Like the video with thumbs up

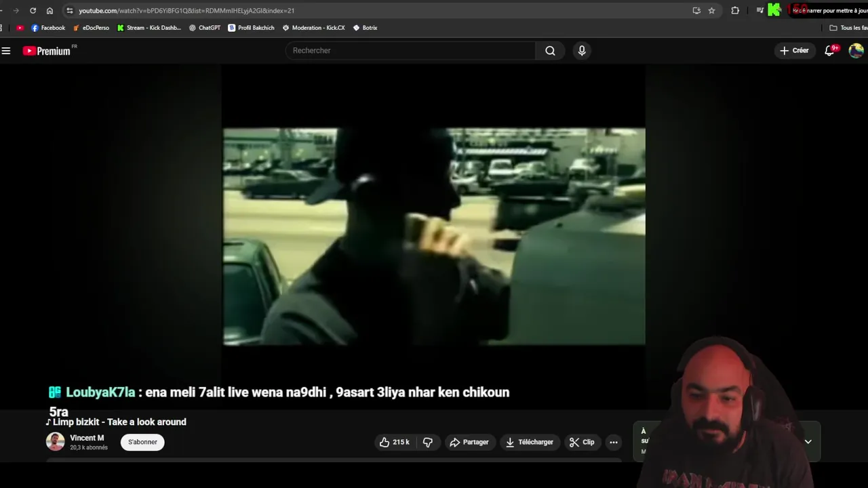tap(394, 442)
